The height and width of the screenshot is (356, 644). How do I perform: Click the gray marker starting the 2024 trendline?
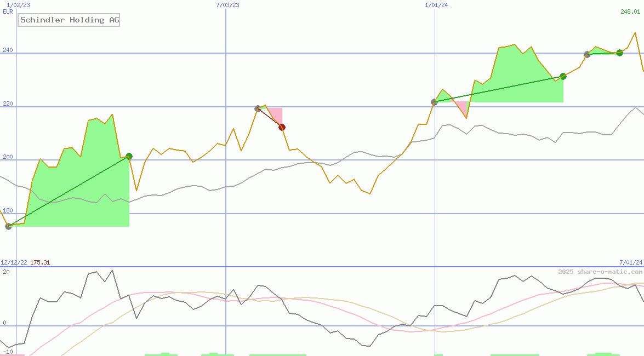[x=434, y=101]
